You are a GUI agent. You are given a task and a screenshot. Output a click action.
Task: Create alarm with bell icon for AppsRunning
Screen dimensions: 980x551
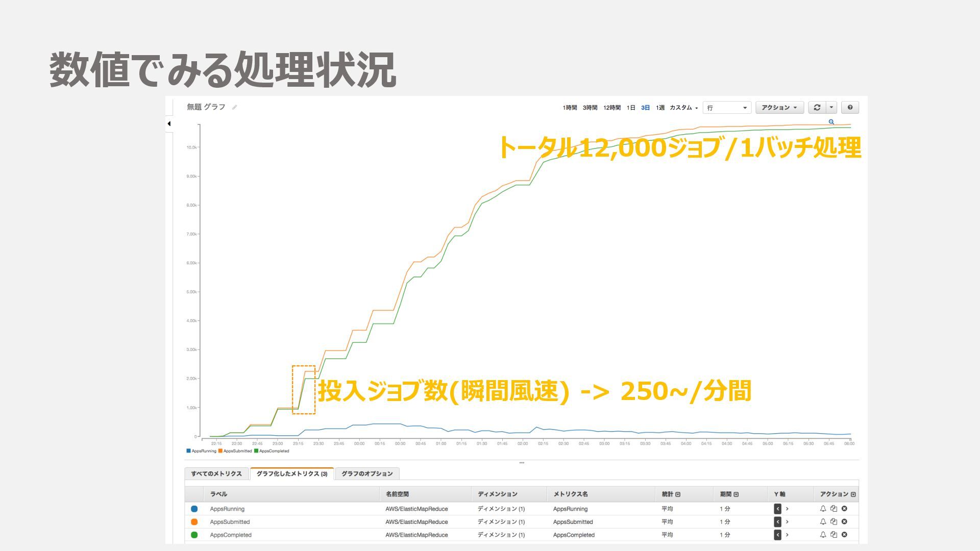[823, 509]
